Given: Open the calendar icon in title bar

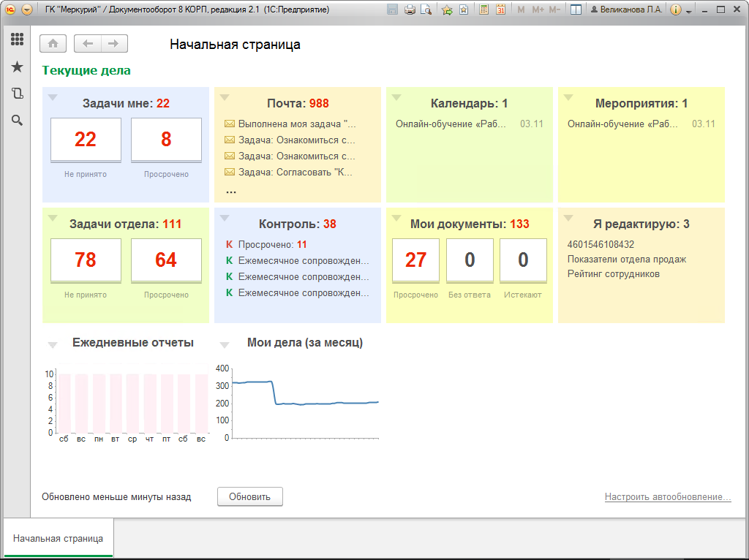Looking at the screenshot, I should 500,10.
